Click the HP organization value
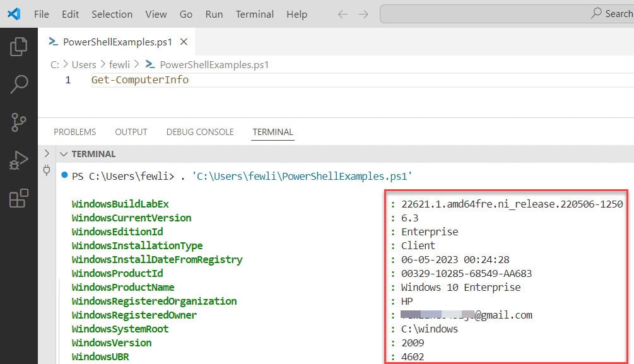This screenshot has height=364, width=634. pos(407,302)
